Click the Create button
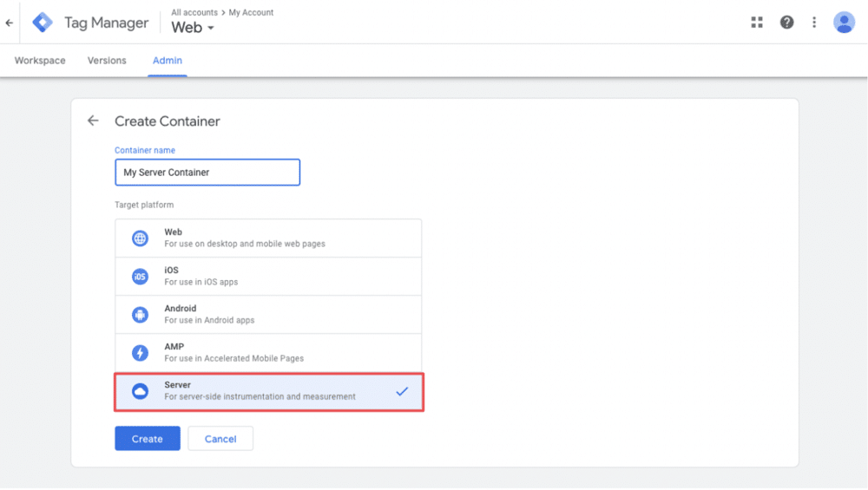 (x=148, y=439)
